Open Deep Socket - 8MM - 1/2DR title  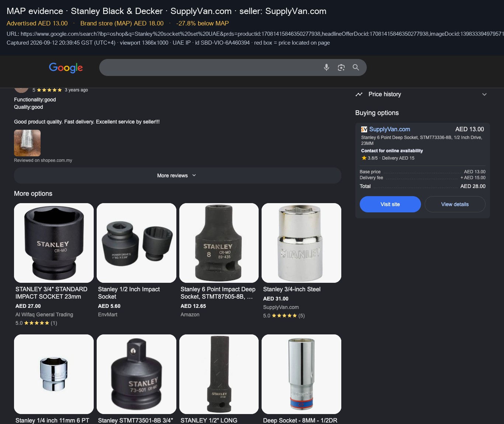[x=300, y=420]
